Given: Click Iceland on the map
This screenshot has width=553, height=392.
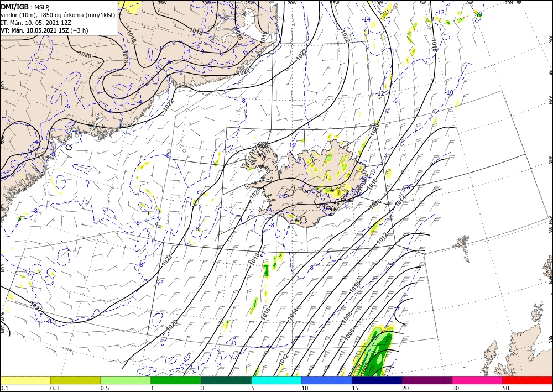Looking at the screenshot, I should [x=307, y=184].
